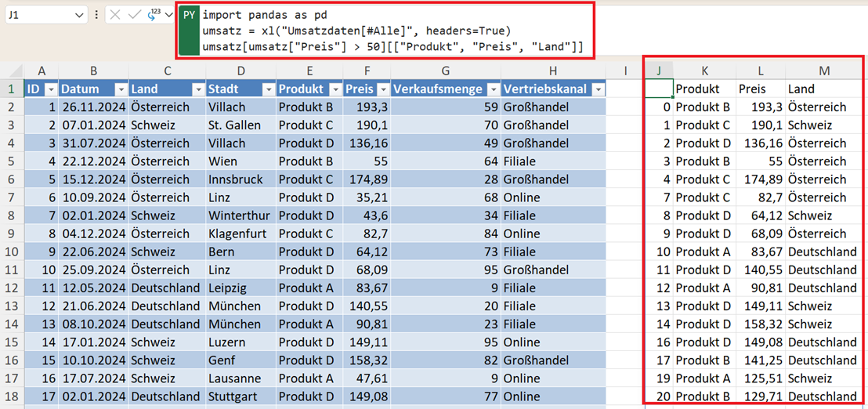
Task: Open the Stadt column filter dropdown
Action: (x=267, y=89)
